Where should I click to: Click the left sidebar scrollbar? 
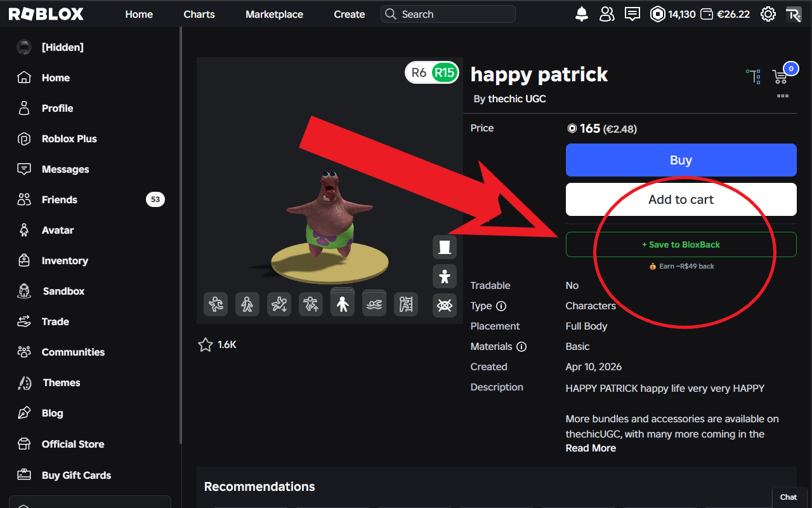pyautogui.click(x=181, y=235)
